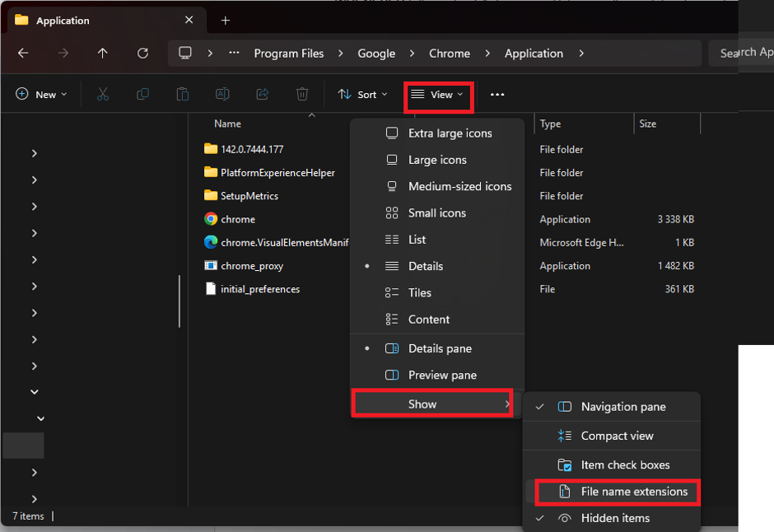Click the SetupMetrics folder icon

click(211, 195)
